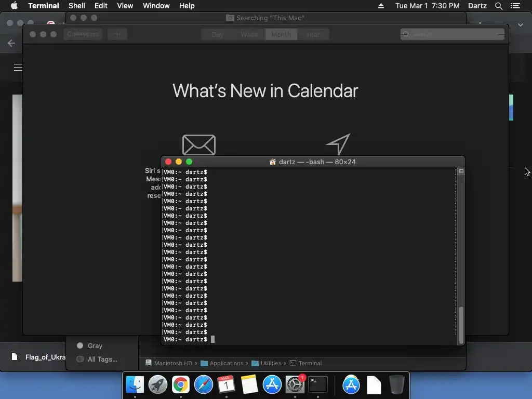Image resolution: width=532 pixels, height=399 pixels.
Task: Click back arrow in background browser window
Action: [11, 43]
